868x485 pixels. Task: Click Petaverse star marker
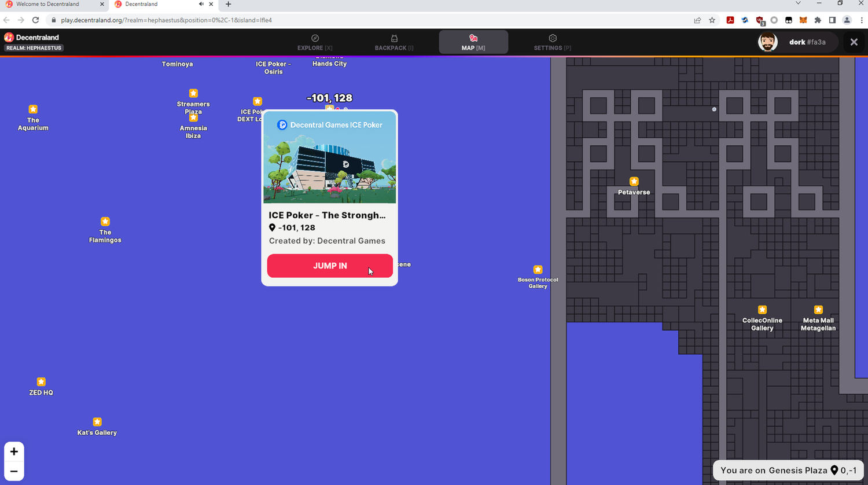634,182
